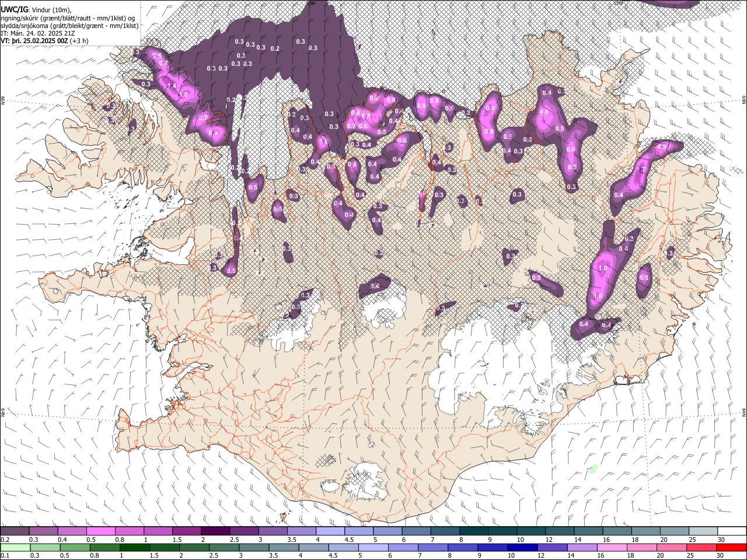Pick the red rain swatch between 25 and 30
This screenshot has height=560, width=747.
point(701,547)
